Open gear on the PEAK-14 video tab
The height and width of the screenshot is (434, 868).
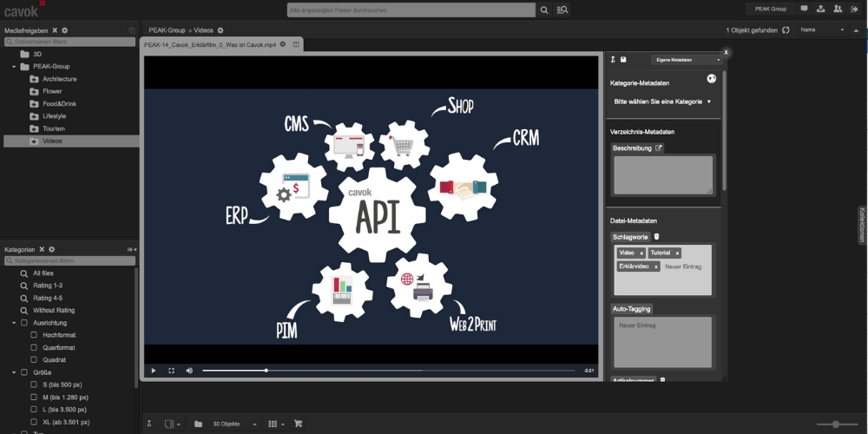[x=283, y=44]
